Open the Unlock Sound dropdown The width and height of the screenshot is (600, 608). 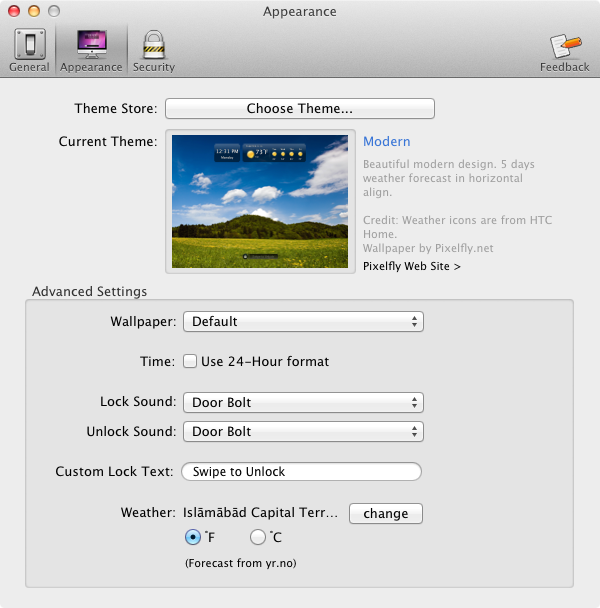[x=303, y=432]
